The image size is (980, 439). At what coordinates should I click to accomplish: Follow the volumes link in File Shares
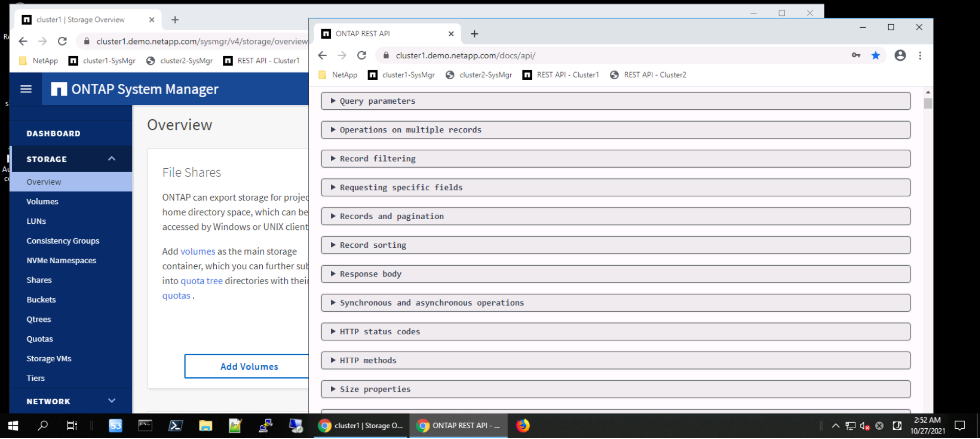click(x=197, y=251)
